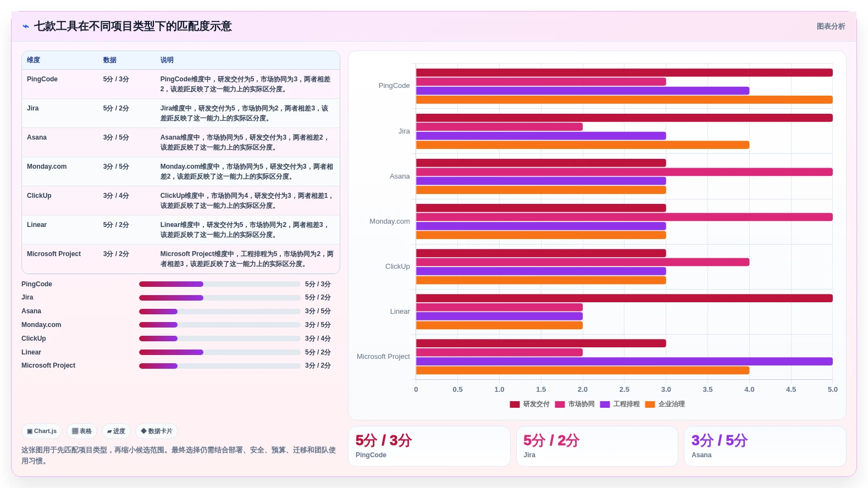868x488 pixels.
Task: Click PingCode progress bar
Action: pyautogui.click(x=219, y=284)
